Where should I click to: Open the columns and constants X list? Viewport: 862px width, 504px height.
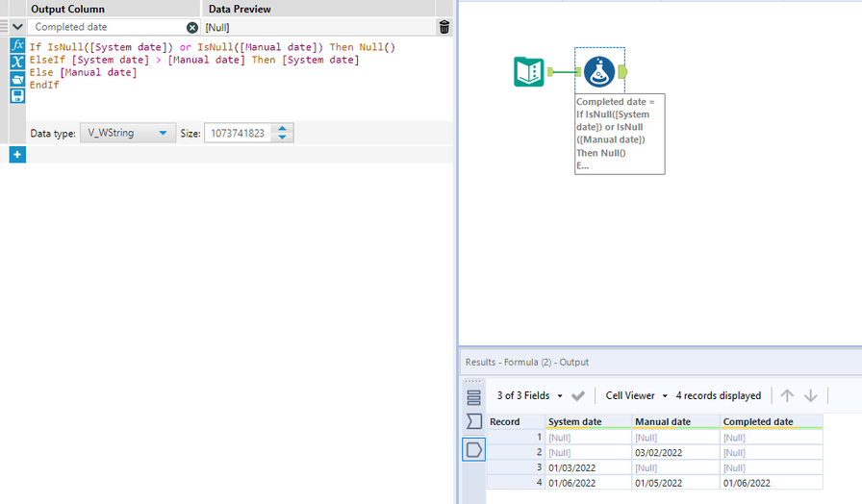[x=17, y=62]
